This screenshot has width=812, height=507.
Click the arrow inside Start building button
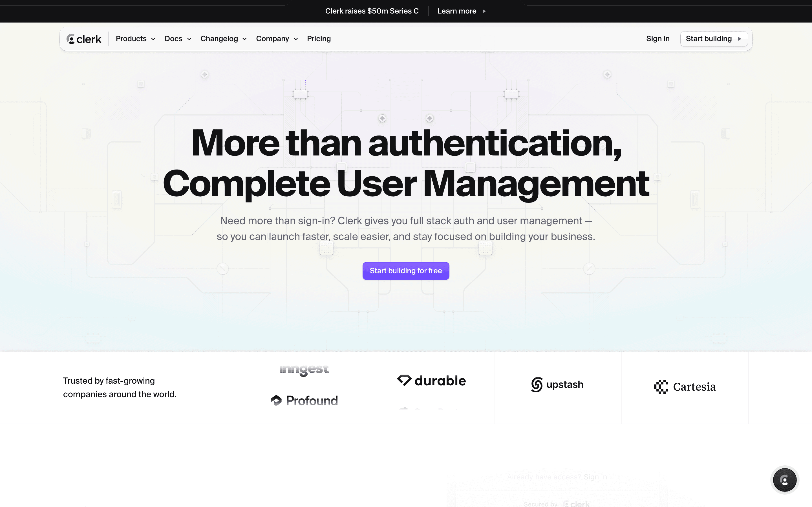pyautogui.click(x=740, y=39)
